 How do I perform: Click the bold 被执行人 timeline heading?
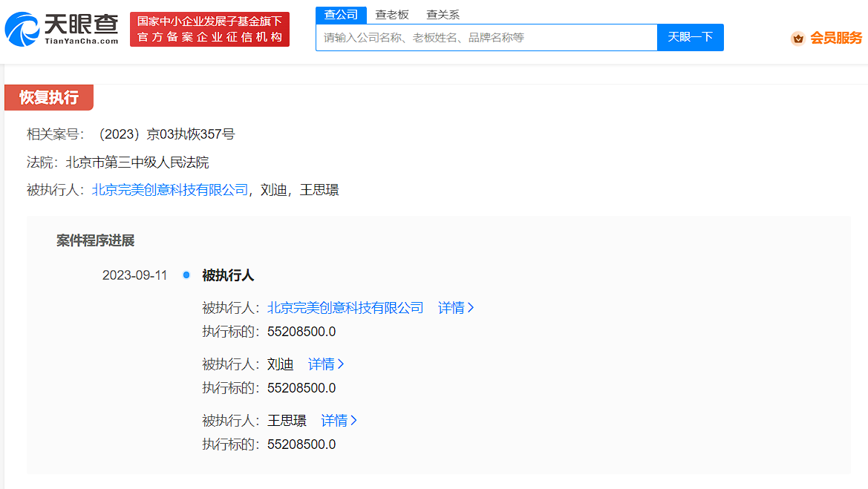228,275
